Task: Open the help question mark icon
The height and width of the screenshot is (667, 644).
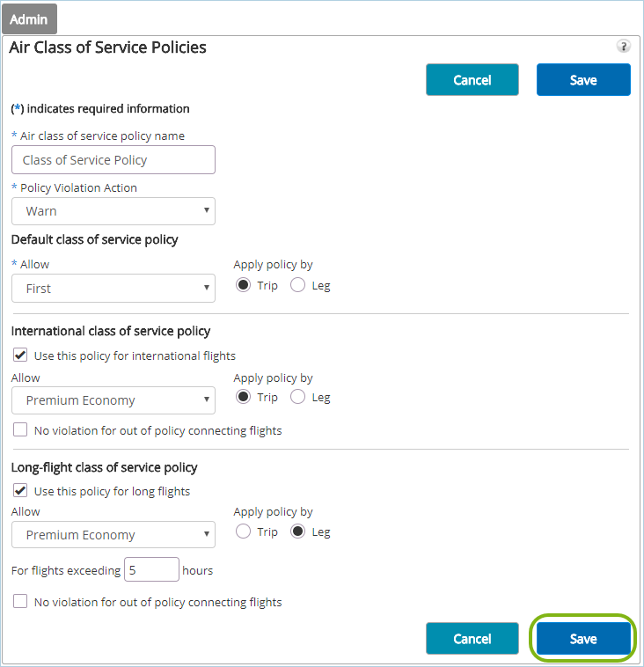Action: (x=623, y=46)
